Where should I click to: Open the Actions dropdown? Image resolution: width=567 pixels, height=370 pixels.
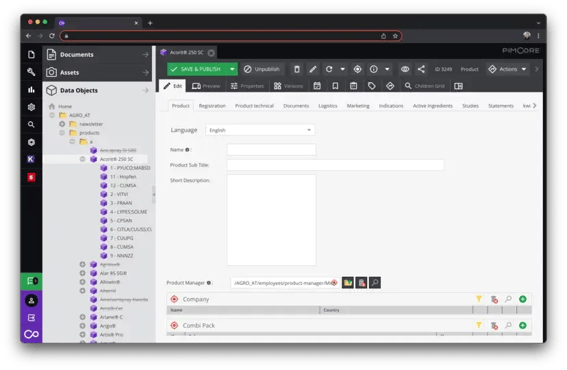click(508, 69)
